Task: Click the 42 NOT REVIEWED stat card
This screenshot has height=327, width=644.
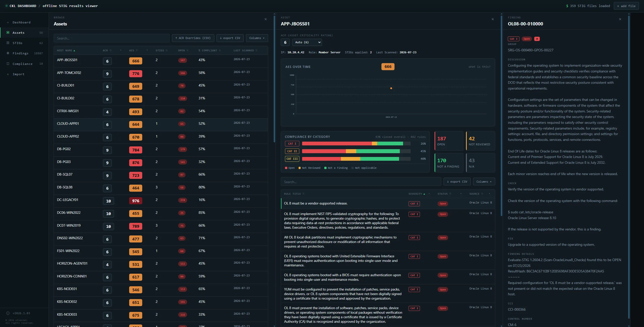Action: (480, 141)
